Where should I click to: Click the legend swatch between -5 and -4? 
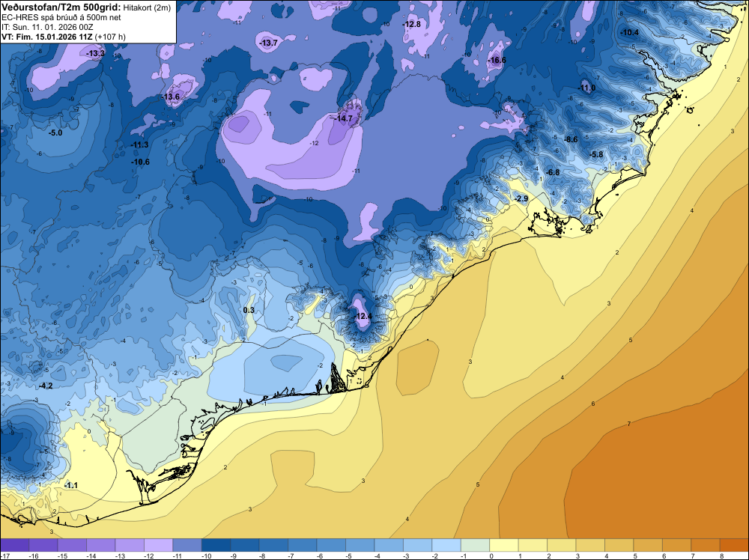pyautogui.click(x=360, y=545)
